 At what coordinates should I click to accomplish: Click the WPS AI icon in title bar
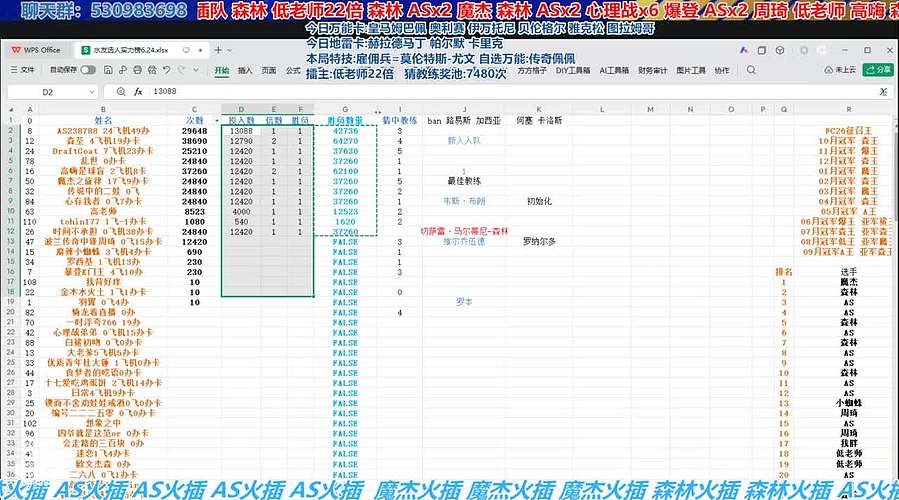click(x=744, y=50)
